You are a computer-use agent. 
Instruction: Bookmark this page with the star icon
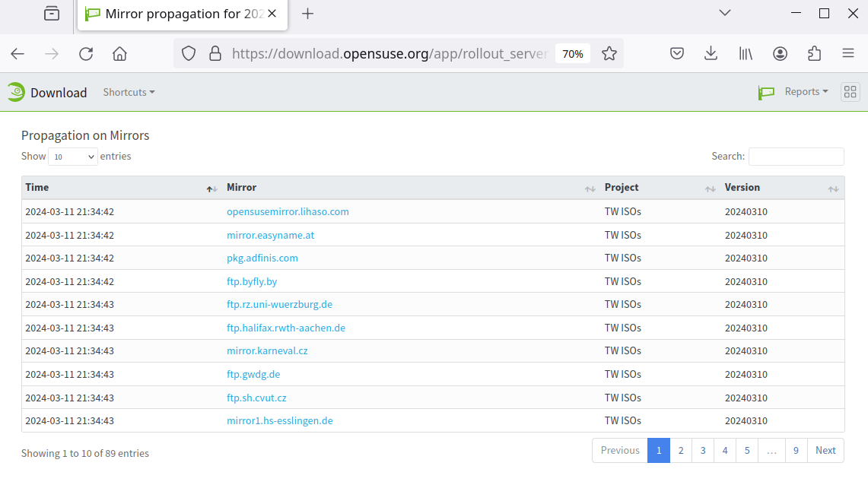tap(609, 53)
